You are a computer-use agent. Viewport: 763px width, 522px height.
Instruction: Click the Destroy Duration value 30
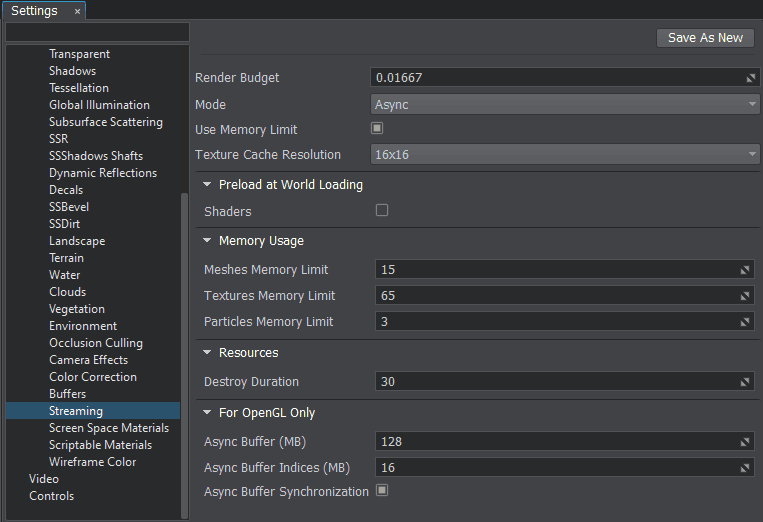[x=388, y=381]
